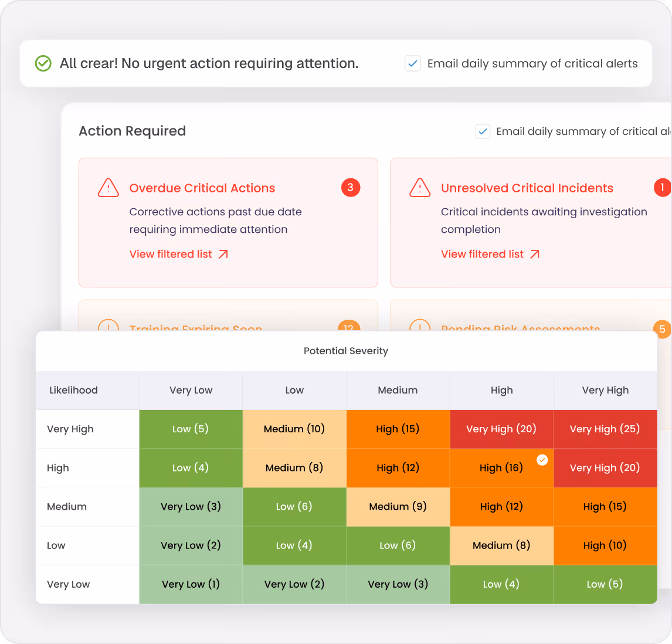Screen dimensions: 672x644
Task: Select Very High (20) cell in Very High row
Action: (x=501, y=429)
